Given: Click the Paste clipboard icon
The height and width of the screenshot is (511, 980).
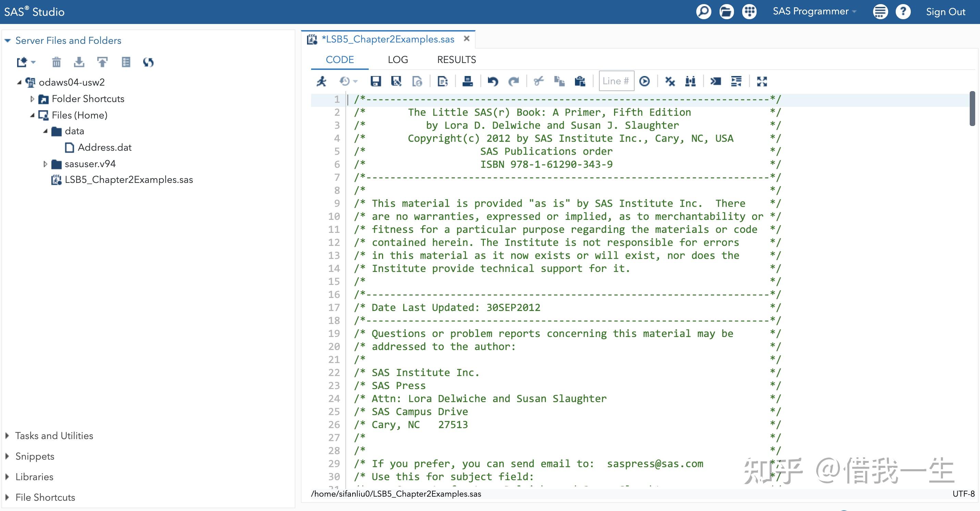Looking at the screenshot, I should coord(580,82).
